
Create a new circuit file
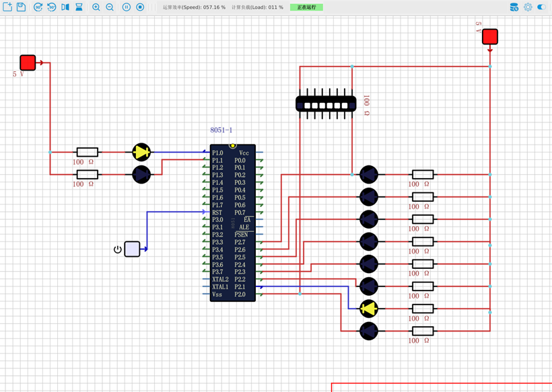(x=7, y=7)
